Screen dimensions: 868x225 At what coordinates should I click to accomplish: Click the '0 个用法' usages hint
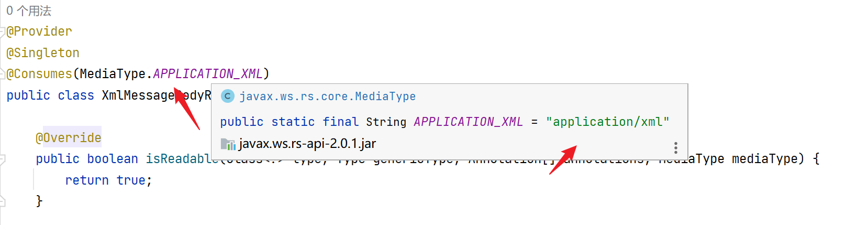click(29, 11)
